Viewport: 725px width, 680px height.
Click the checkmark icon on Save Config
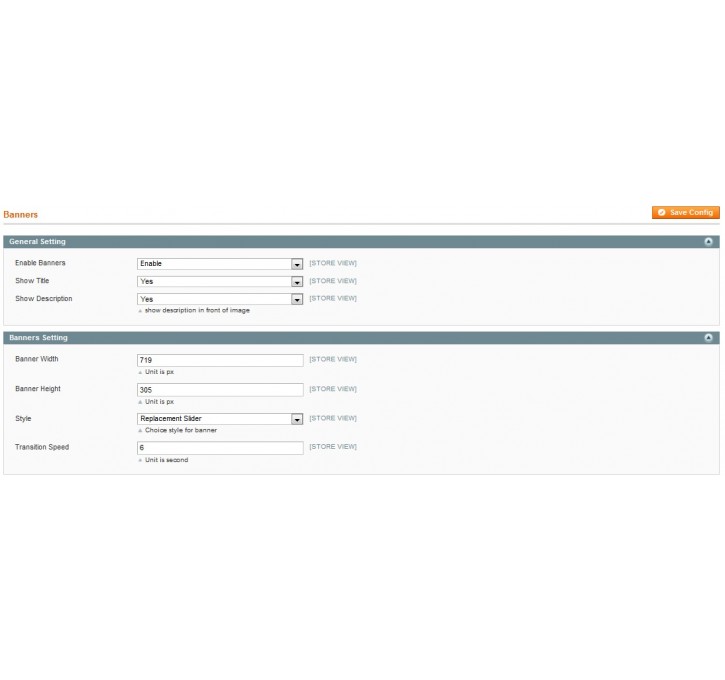coord(662,213)
